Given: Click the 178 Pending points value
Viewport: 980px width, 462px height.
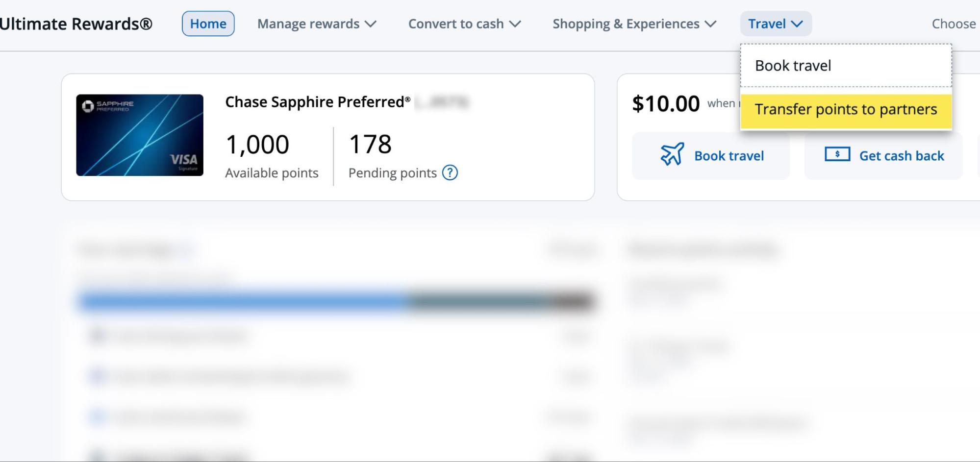Looking at the screenshot, I should click(x=370, y=144).
